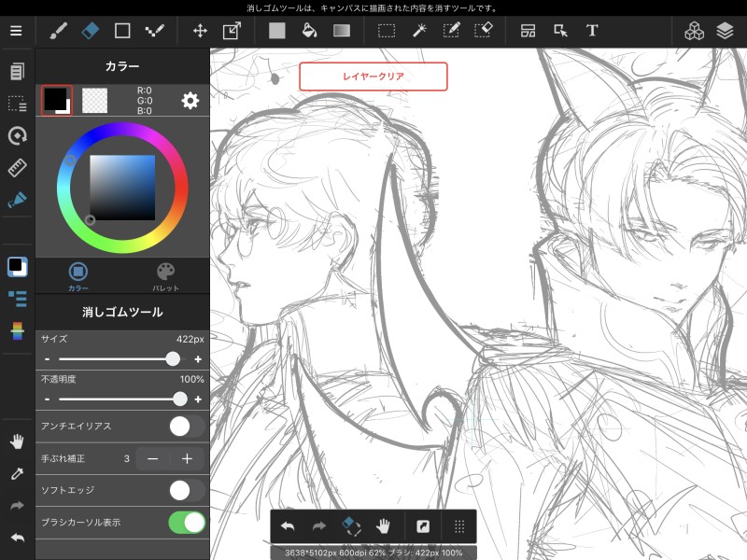Select the Brush tool
The width and height of the screenshot is (747, 560).
[x=59, y=31]
